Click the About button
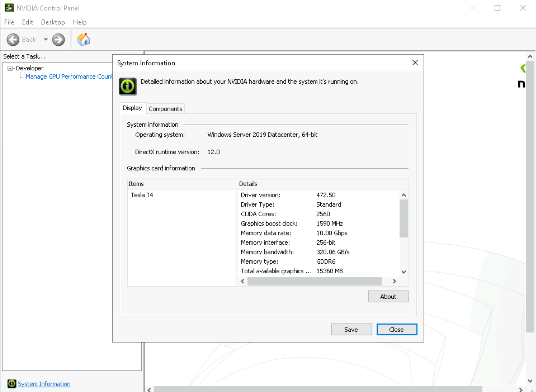This screenshot has height=392, width=536. click(x=388, y=296)
